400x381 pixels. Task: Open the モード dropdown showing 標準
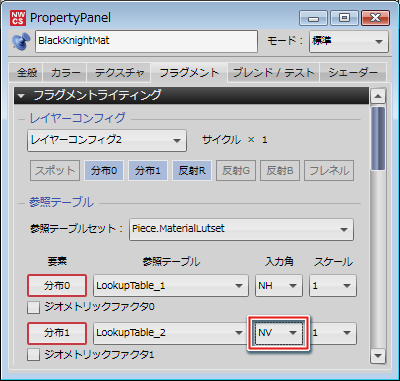click(349, 42)
